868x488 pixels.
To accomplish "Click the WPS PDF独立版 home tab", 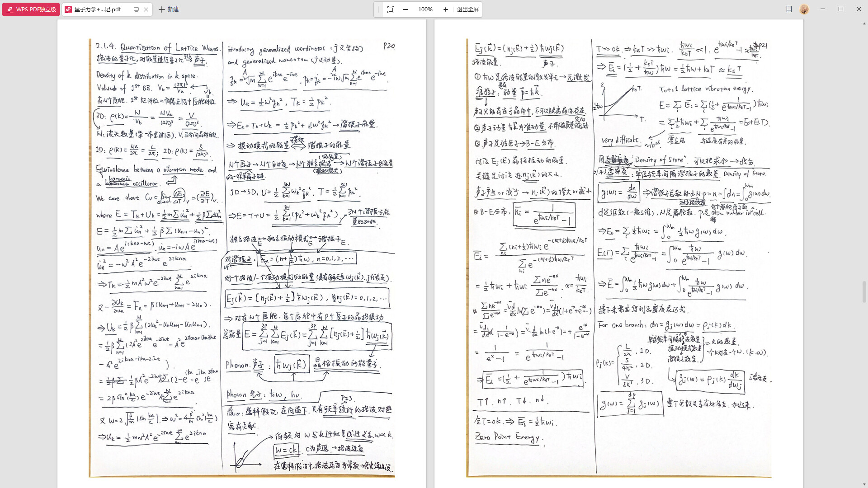I will [x=31, y=9].
